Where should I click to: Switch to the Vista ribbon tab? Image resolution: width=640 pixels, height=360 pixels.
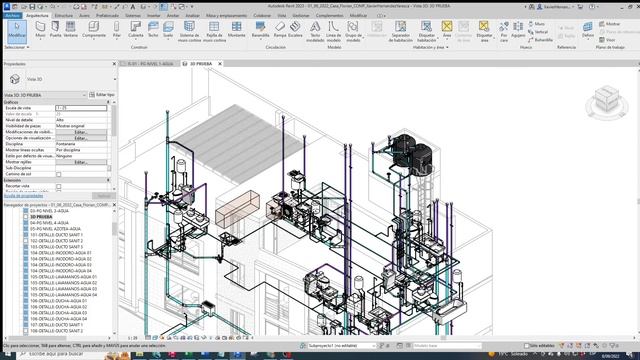pos(282,16)
